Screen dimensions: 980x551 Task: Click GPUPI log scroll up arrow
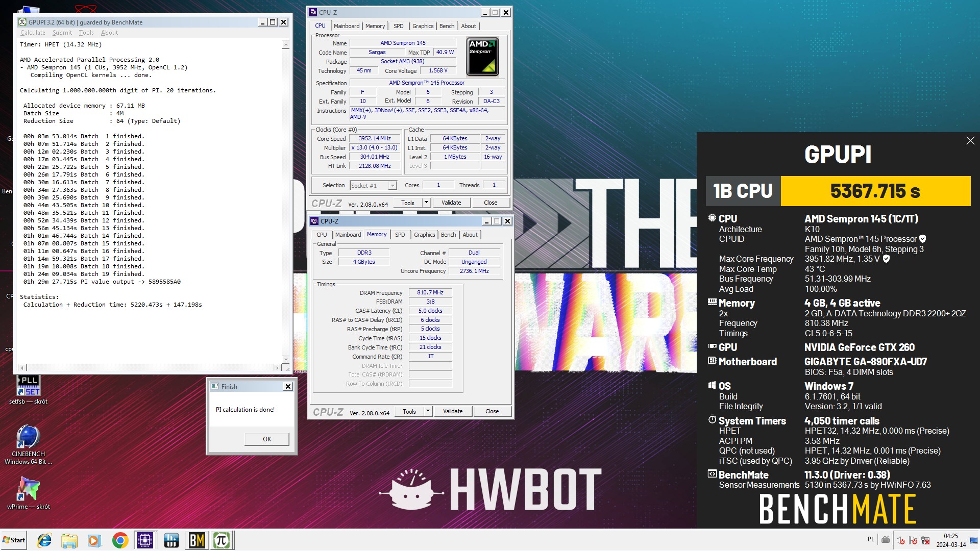pos(286,45)
